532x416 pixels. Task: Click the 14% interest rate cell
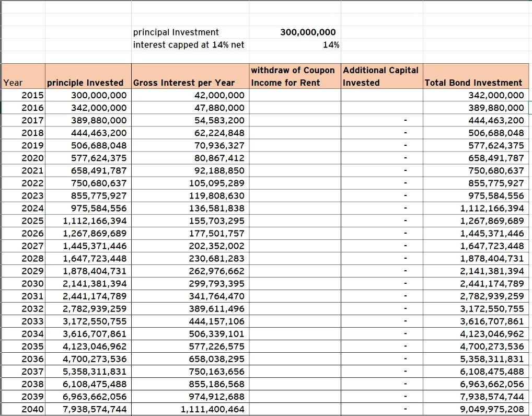click(295, 45)
